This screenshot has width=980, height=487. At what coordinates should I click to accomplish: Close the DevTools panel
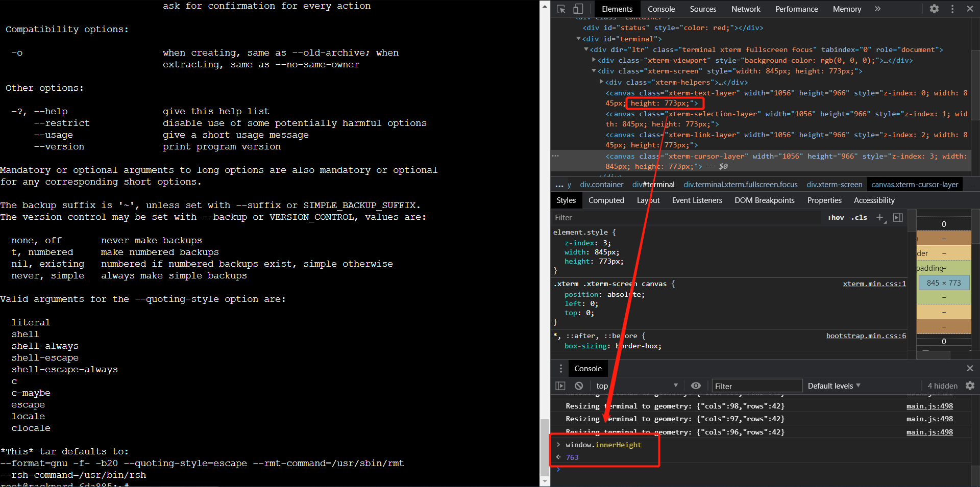point(970,9)
